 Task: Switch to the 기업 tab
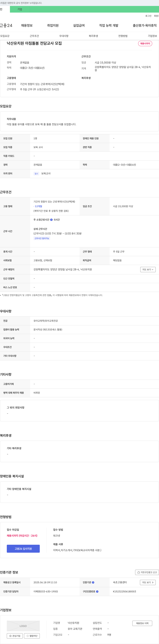tap(20, 9)
